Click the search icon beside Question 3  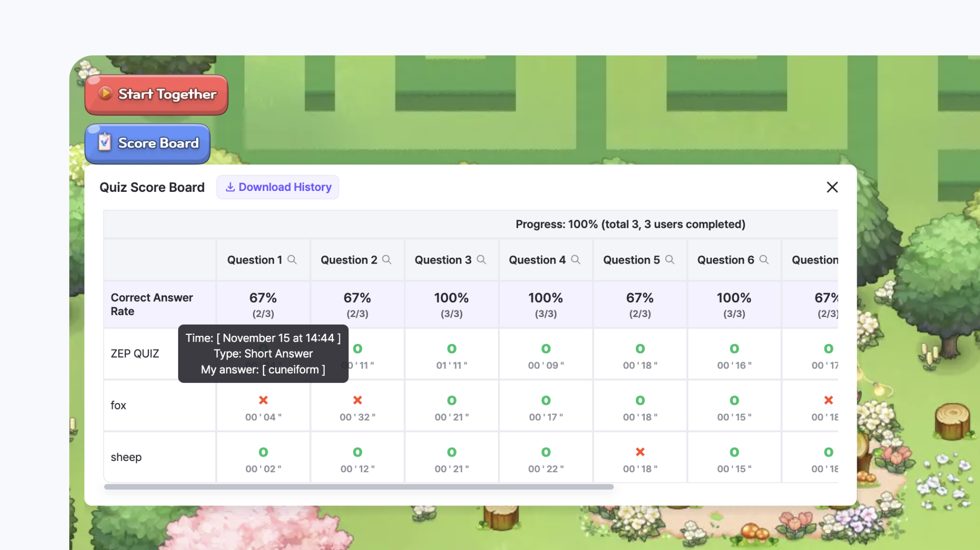click(481, 260)
